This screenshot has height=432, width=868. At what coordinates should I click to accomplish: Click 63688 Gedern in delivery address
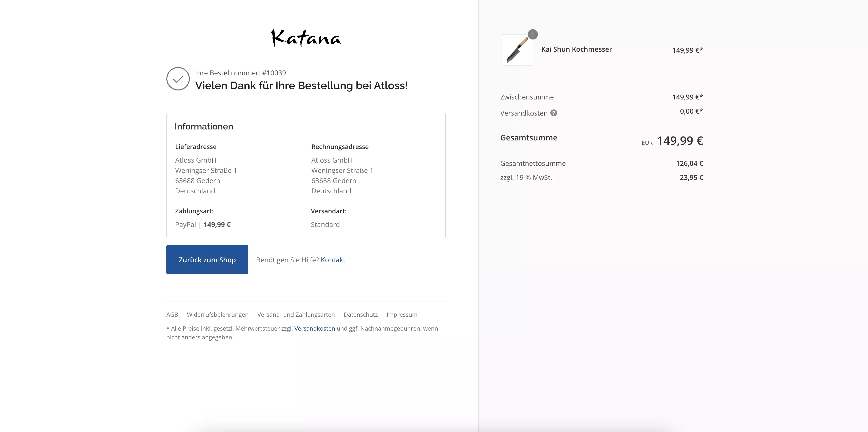(x=197, y=181)
